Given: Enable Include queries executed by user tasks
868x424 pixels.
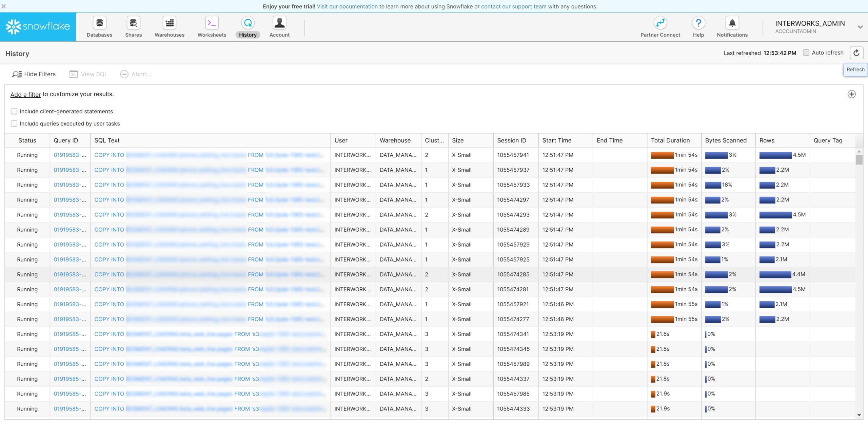Looking at the screenshot, I should click(14, 123).
